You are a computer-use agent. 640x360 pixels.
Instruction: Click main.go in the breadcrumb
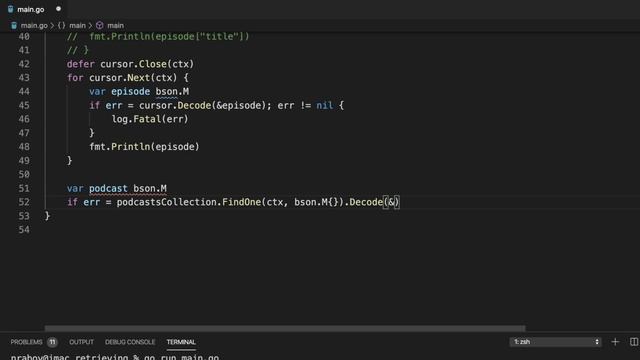point(34,25)
